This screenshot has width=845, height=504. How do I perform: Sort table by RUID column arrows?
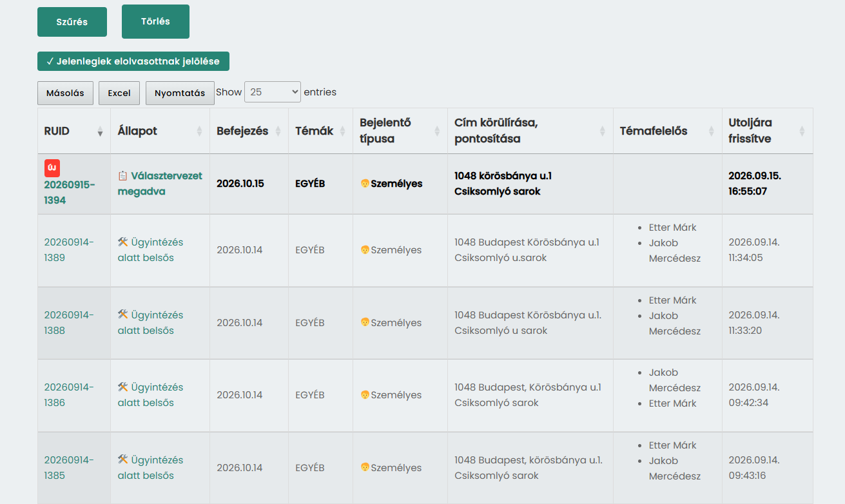[100, 131]
